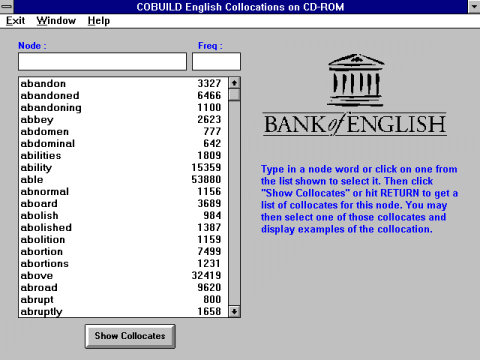Open the Exit menu
This screenshot has height=360, width=480.
[15, 21]
